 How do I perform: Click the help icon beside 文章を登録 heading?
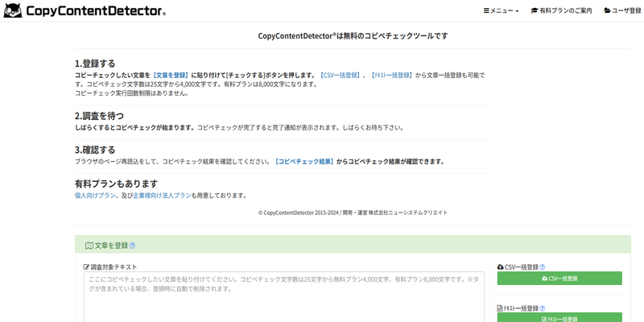coord(132,246)
